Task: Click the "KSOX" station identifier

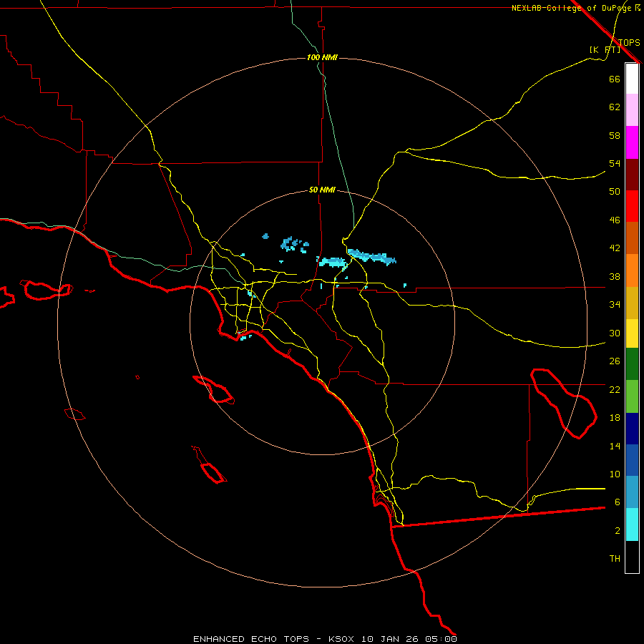Action: tap(341, 639)
